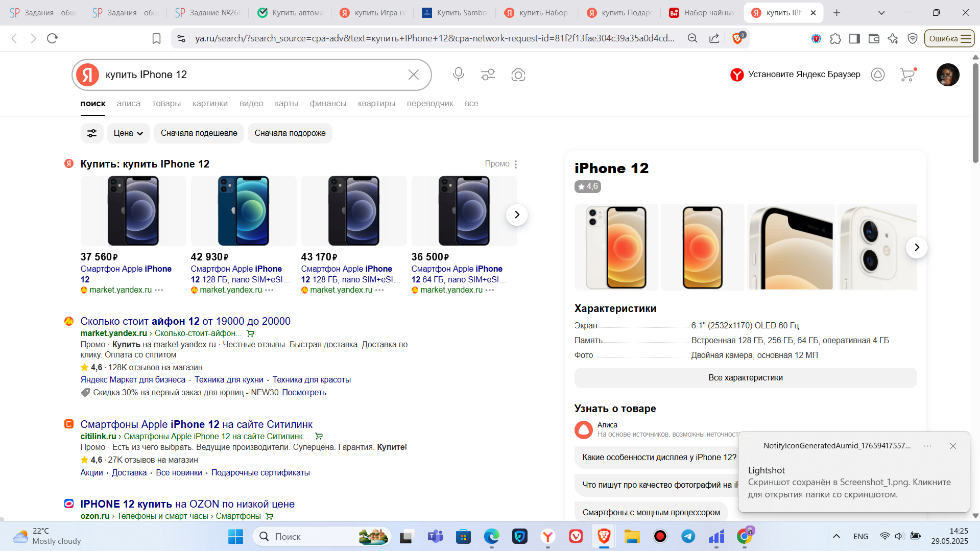980x551 pixels.
Task: Open the Brave VPN shield icon
Action: 912,38
